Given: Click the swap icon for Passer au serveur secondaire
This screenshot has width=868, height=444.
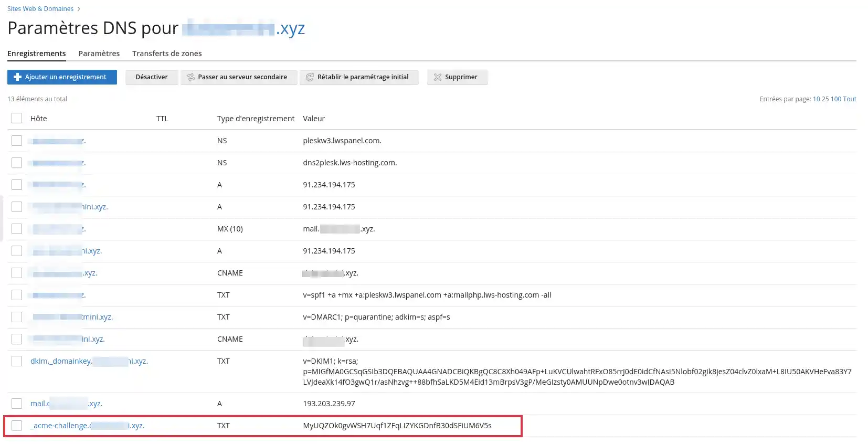Looking at the screenshot, I should click(190, 77).
